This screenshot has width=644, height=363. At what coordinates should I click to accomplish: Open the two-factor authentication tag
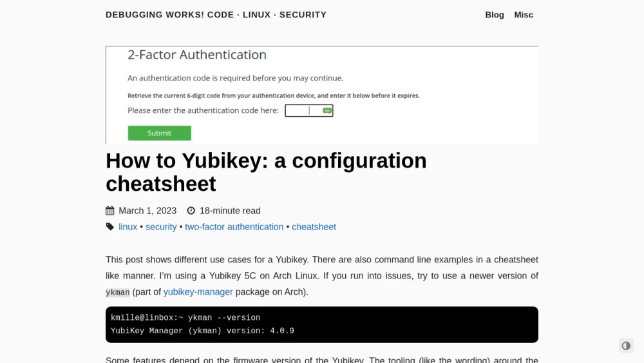point(234,227)
